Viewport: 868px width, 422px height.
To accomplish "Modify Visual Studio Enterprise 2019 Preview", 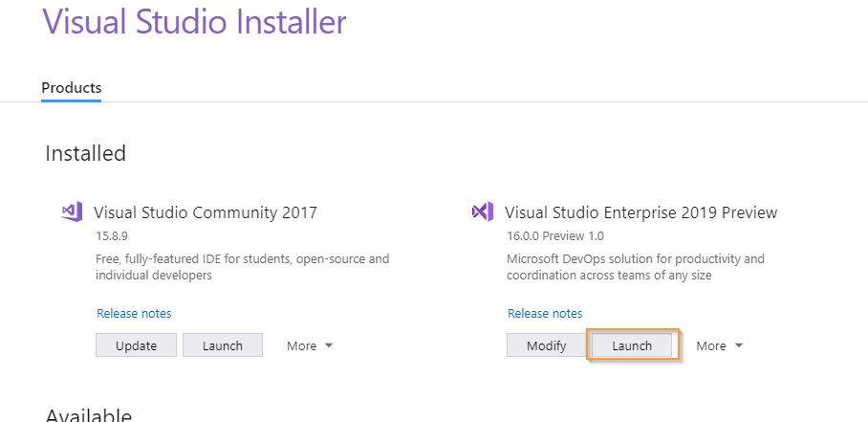I will click(x=547, y=345).
